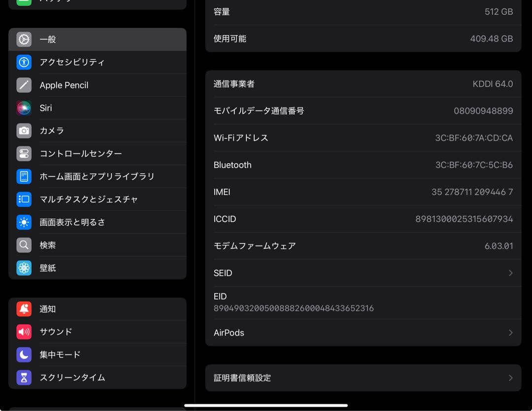Tap the Siri icon

click(x=24, y=108)
